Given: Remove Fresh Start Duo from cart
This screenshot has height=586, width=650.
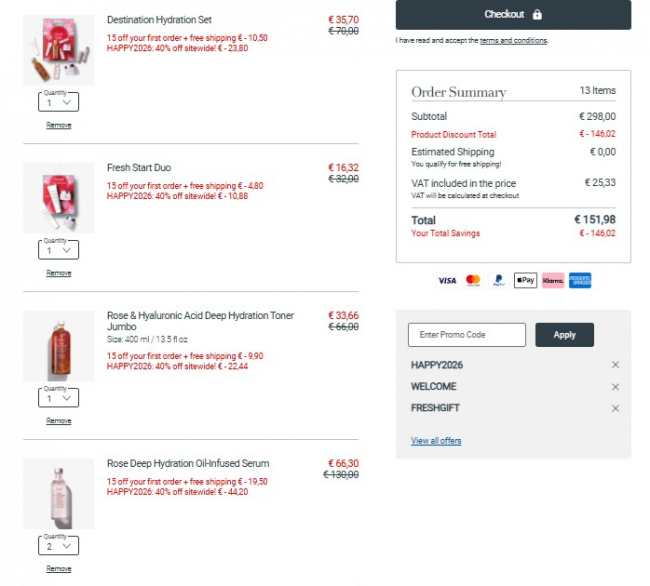Looking at the screenshot, I should click(59, 273).
